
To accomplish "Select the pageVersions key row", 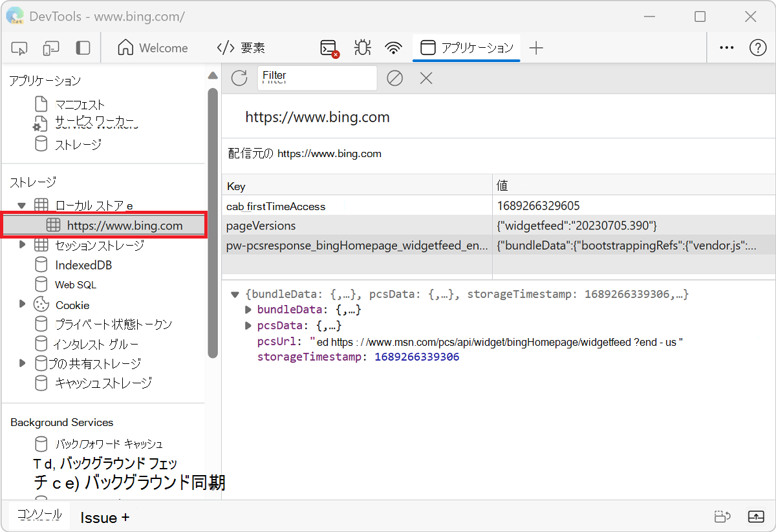I will (x=357, y=226).
